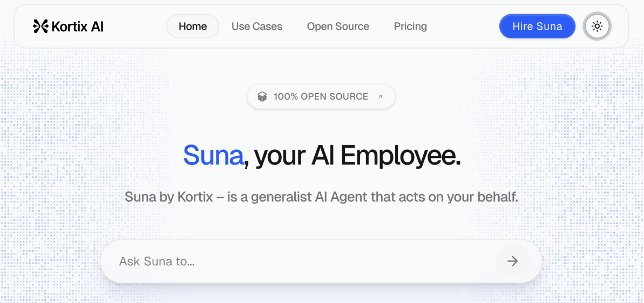The width and height of the screenshot is (644, 303).
Task: Open the 100% OPEN SOURCE badge link
Action: pos(321,97)
